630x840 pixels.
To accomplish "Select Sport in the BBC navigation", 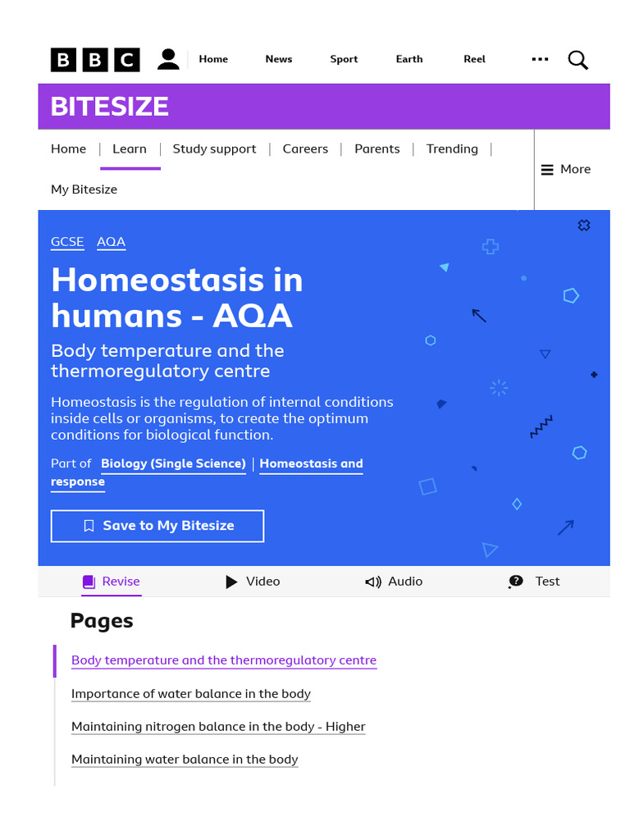I will pos(344,59).
